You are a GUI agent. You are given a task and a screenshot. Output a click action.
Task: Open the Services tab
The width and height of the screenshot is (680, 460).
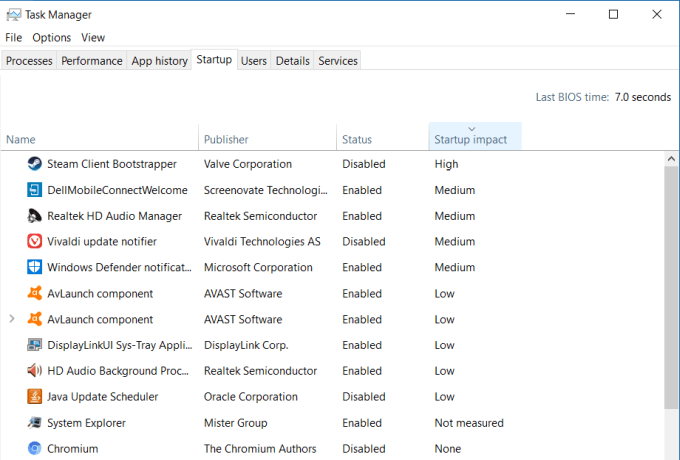[x=337, y=61]
